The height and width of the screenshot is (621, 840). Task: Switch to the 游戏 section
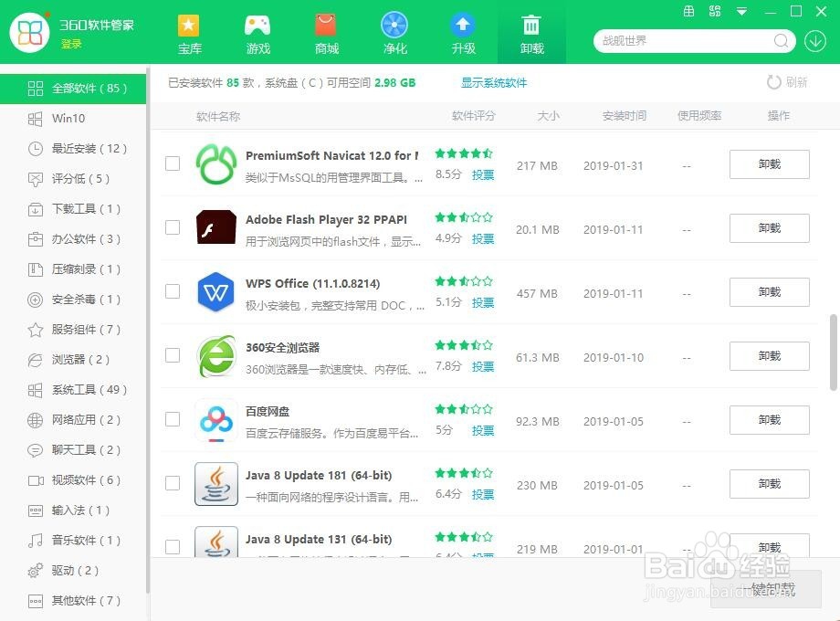tap(257, 32)
